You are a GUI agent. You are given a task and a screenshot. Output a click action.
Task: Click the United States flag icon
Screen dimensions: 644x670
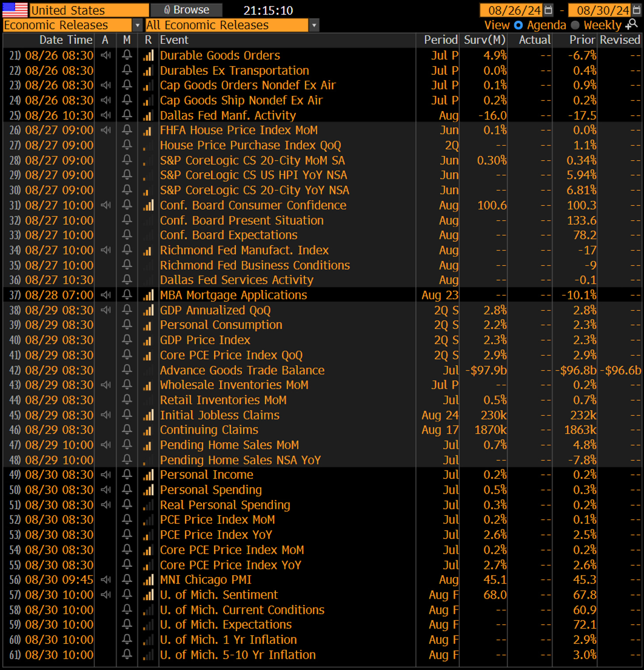point(15,10)
